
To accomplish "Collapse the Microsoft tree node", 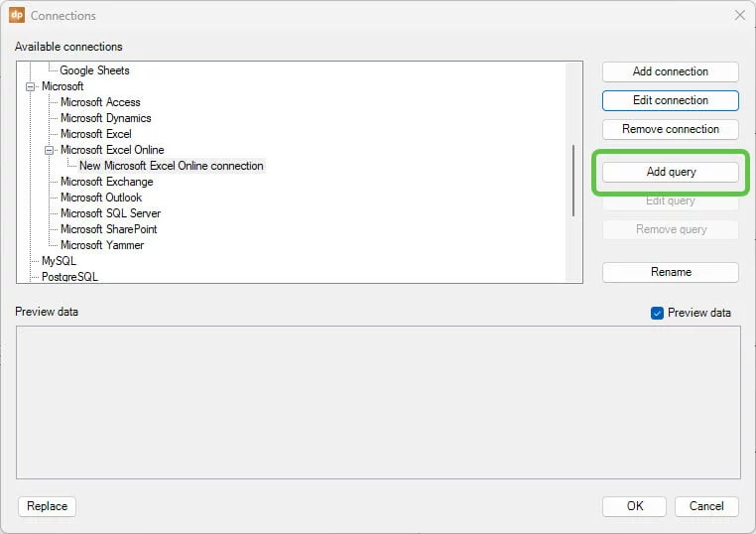I will [31, 86].
